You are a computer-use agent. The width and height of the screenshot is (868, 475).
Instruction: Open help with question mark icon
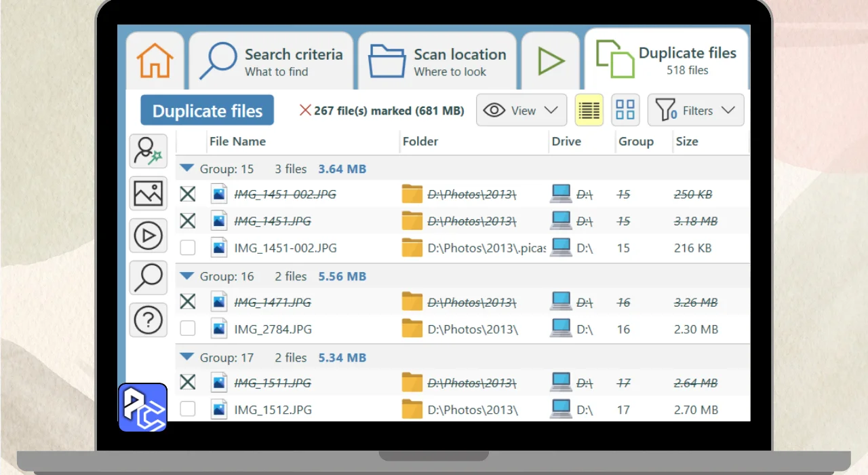click(148, 320)
